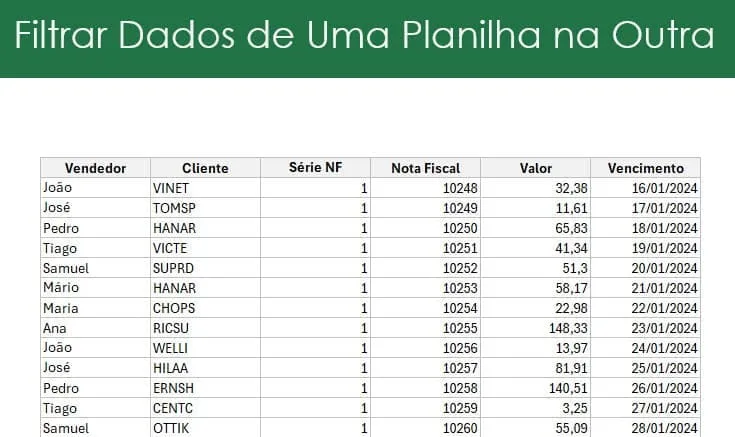Click the date cell 20/01/2024
Viewport: 735px width, 437px height.
click(x=645, y=268)
